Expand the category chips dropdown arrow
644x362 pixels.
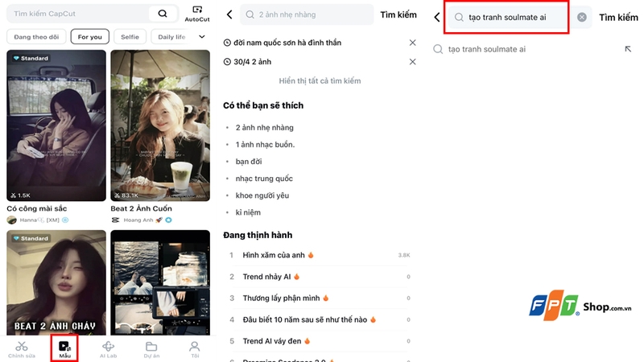202,36
